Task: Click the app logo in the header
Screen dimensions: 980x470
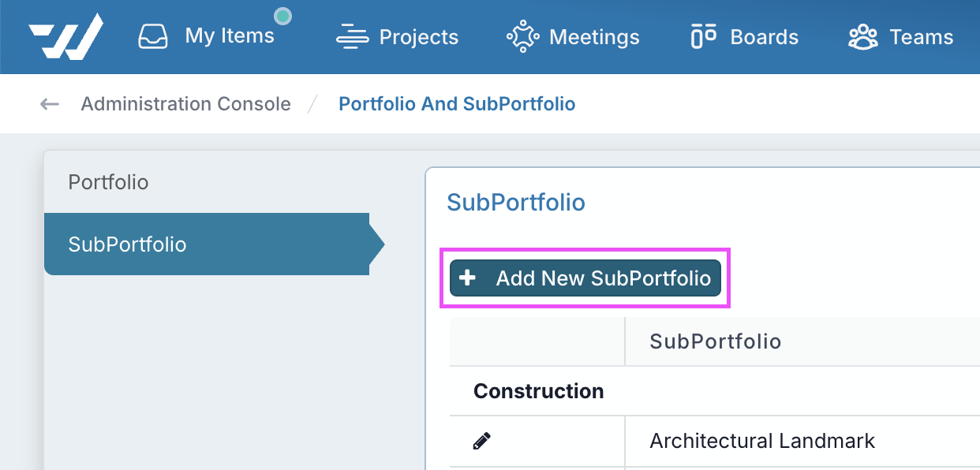Action: pyautogui.click(x=65, y=36)
